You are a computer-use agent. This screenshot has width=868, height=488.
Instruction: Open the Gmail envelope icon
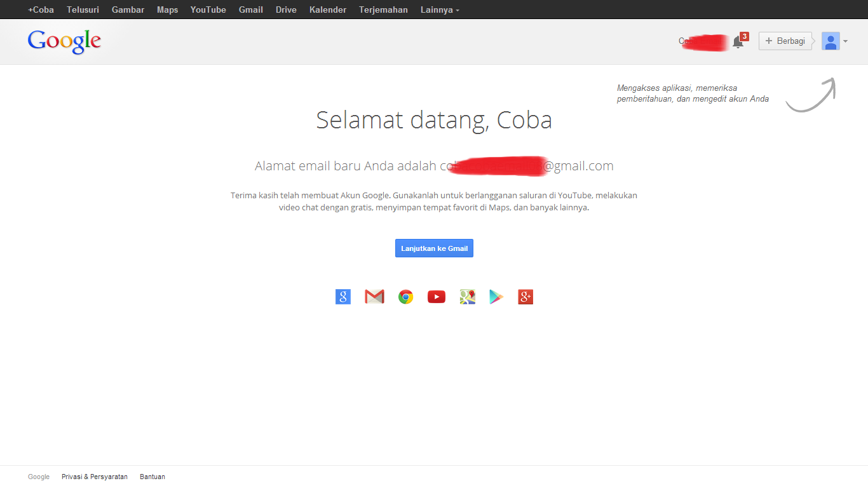click(374, 297)
